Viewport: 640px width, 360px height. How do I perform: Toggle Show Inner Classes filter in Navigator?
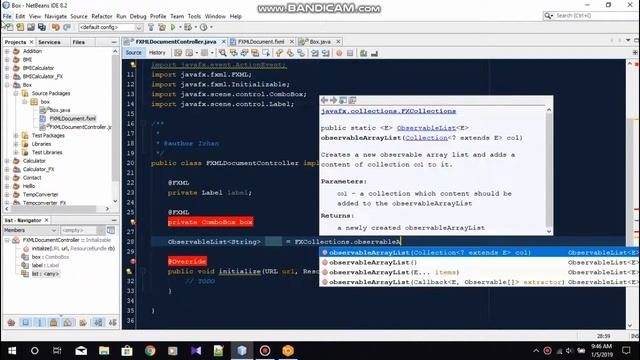tap(67, 323)
